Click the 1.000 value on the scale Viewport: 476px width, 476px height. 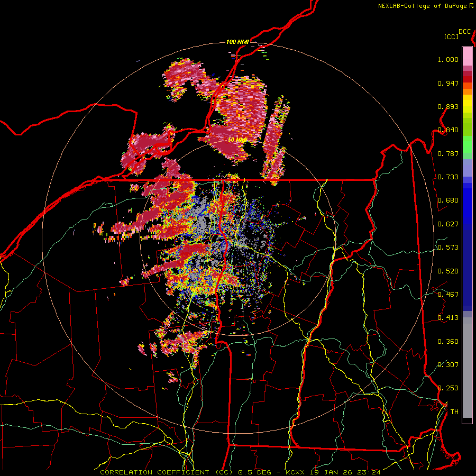click(x=448, y=59)
